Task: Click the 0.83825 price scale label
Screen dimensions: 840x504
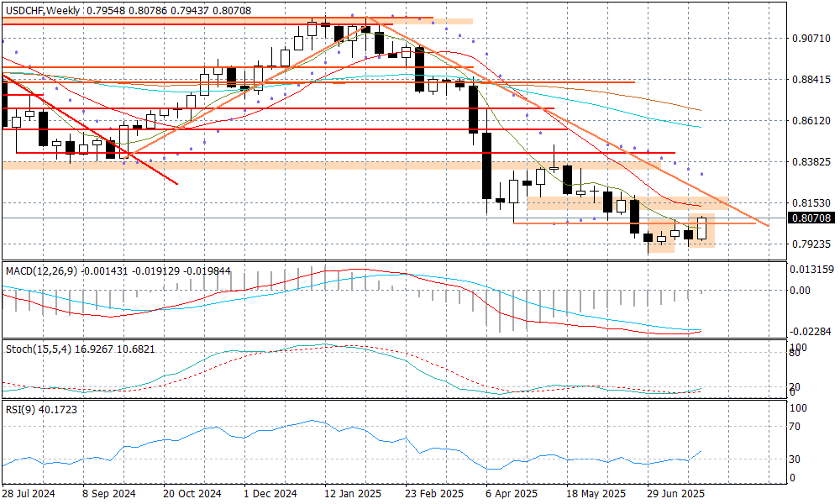Action: 811,161
